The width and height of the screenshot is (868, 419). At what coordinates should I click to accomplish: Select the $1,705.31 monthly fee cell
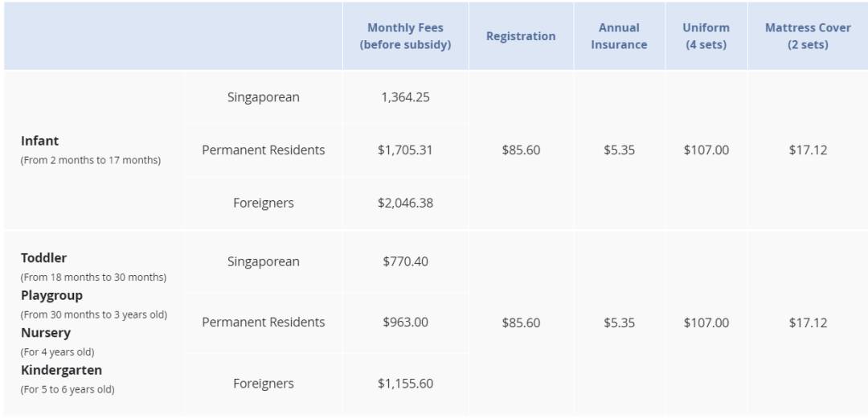click(x=405, y=150)
